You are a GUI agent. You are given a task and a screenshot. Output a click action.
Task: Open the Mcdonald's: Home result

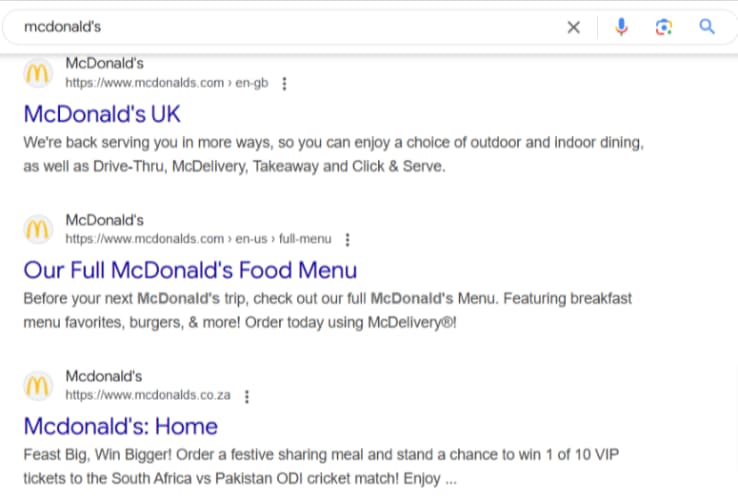120,426
